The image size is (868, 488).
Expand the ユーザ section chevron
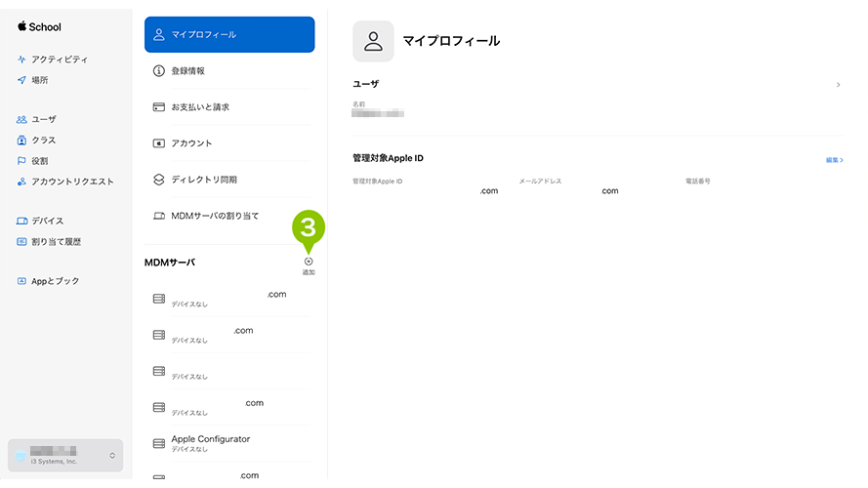click(x=838, y=85)
